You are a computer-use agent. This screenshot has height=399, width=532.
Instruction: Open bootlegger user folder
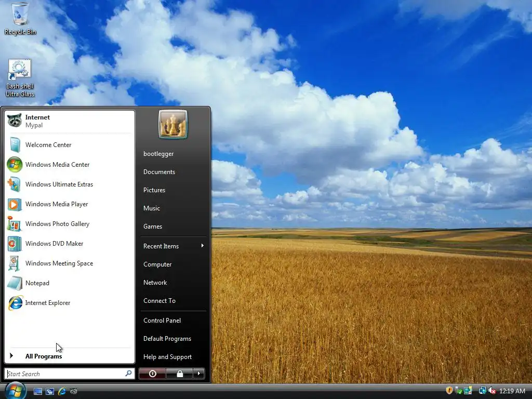(x=173, y=154)
